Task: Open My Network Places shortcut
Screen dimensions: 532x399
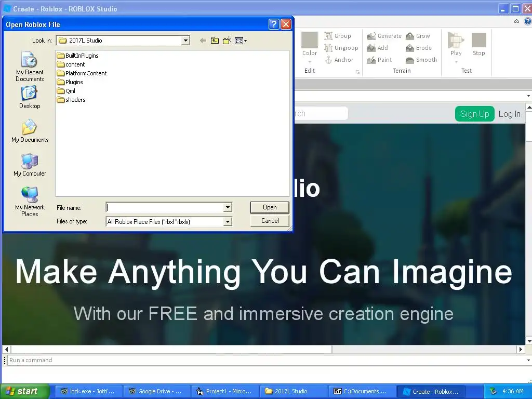Action: point(30,202)
